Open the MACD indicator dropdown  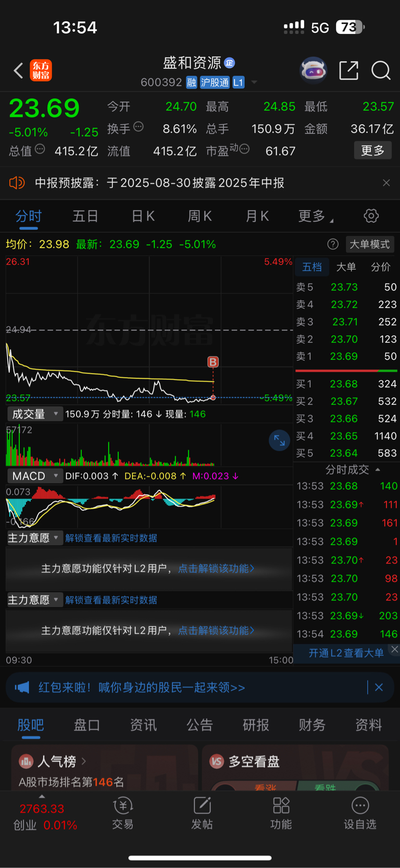point(35,476)
